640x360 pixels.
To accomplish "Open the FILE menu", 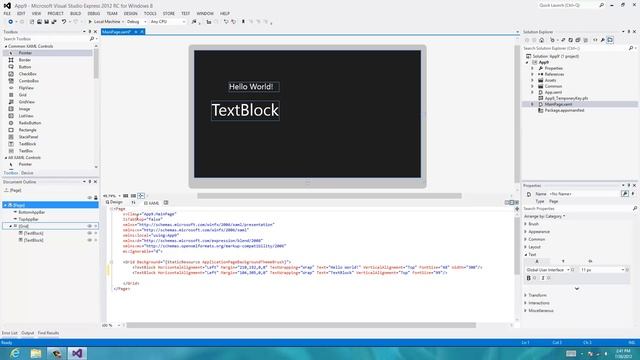I will click(7, 13).
